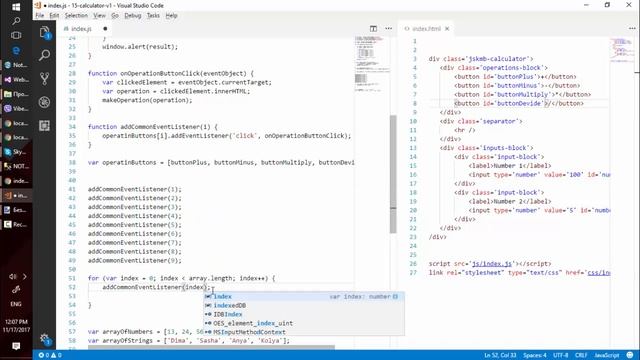Expand hidden system tray icons chevron
The image size is (640, 360).
[x=24, y=277]
